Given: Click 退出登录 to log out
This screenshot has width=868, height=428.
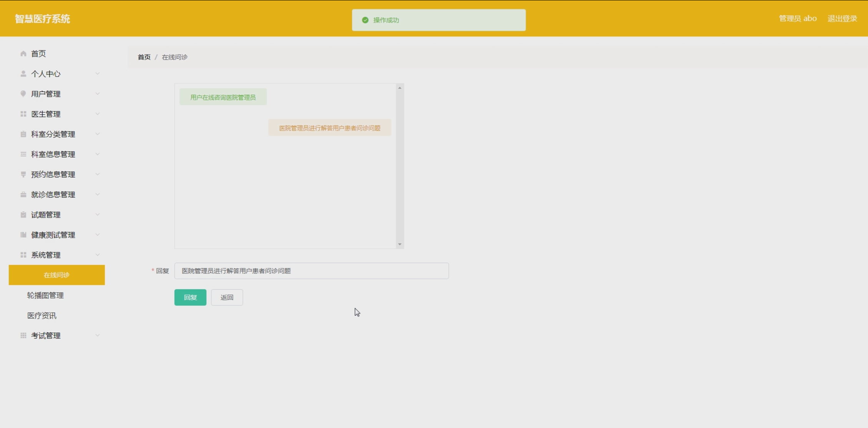Looking at the screenshot, I should tap(842, 18).
